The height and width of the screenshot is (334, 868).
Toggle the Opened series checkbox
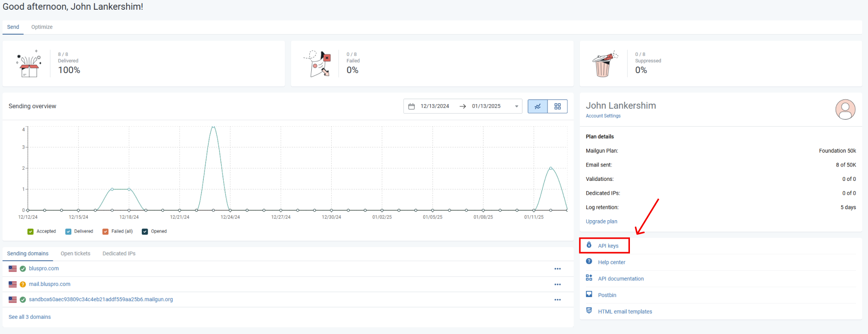(145, 232)
